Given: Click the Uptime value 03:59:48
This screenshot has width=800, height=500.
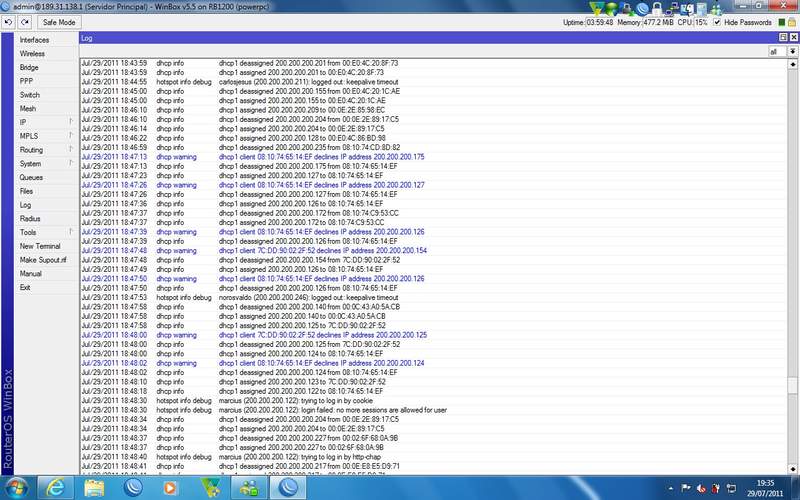Looking at the screenshot, I should tap(600, 22).
